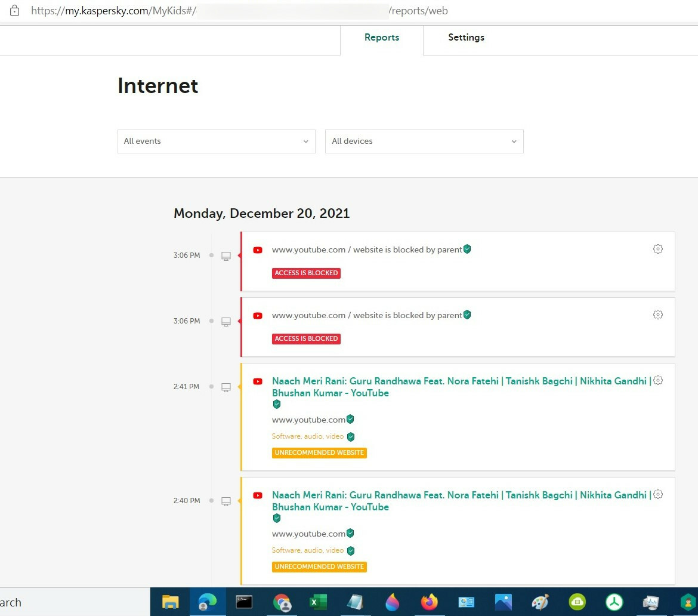Click UNRECOMMENDED WEBSITE badge at 2:41 PM

[x=319, y=453]
